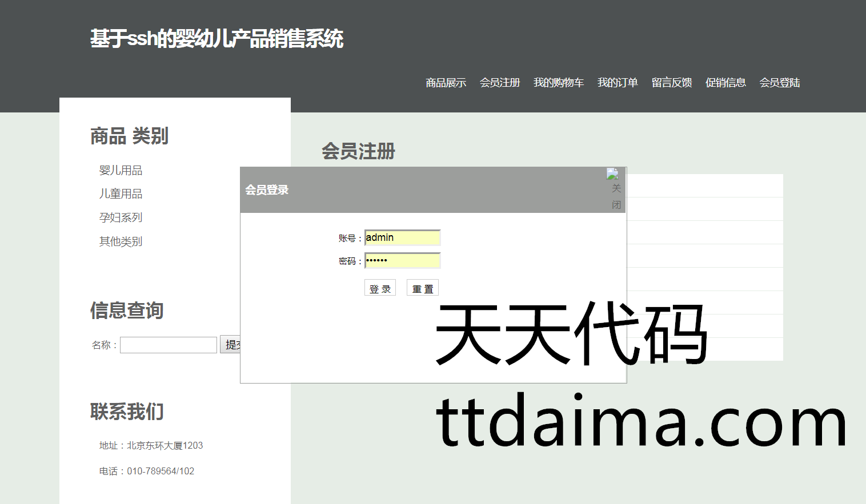Focus the 密码 password field
The width and height of the screenshot is (866, 504).
[x=402, y=261]
